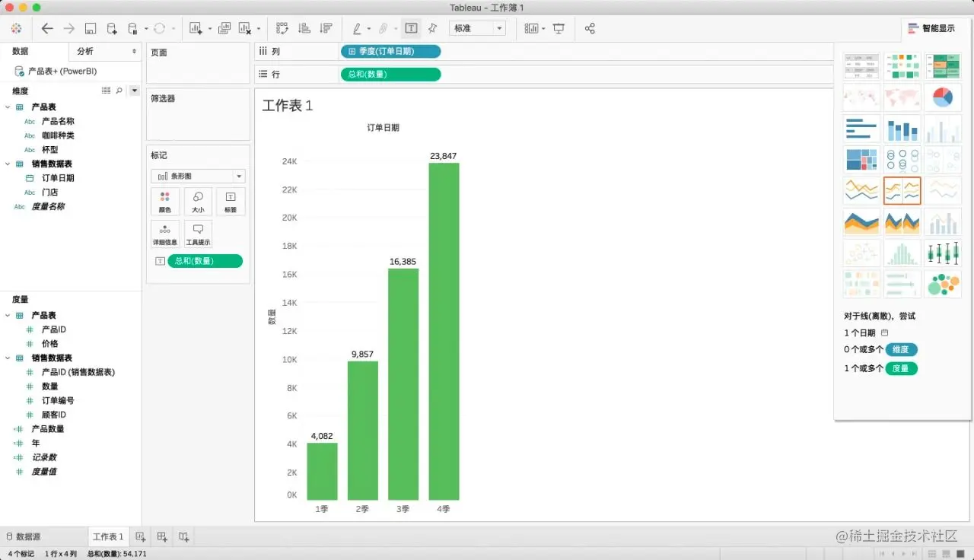Screen dimensions: 974x560
Task: Select stacked bars chart in Show Me
Action: (x=902, y=129)
